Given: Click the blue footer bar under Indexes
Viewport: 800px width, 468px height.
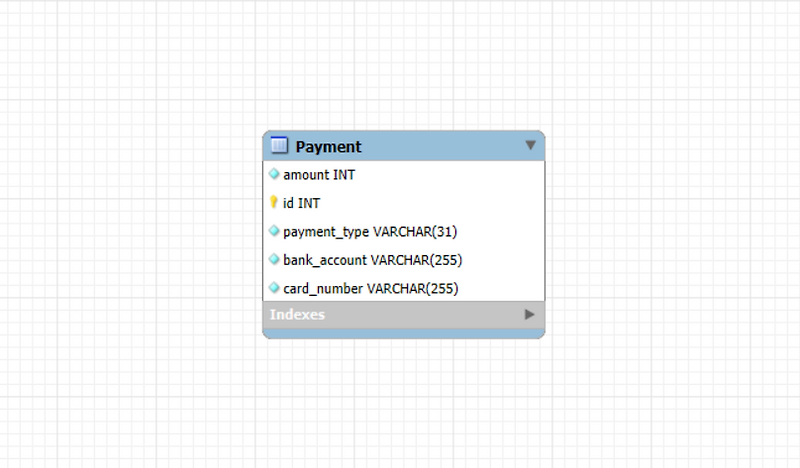Looking at the screenshot, I should pyautogui.click(x=404, y=333).
